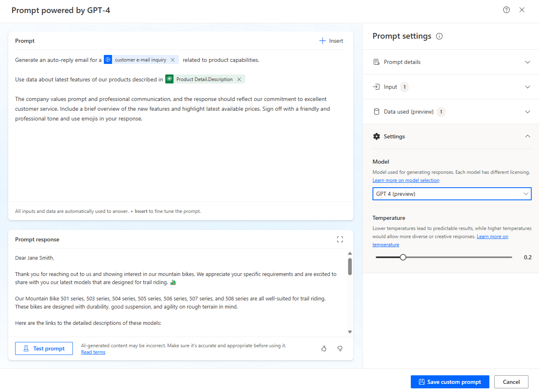Open the help question mark icon
The image size is (539, 392).
tap(506, 10)
